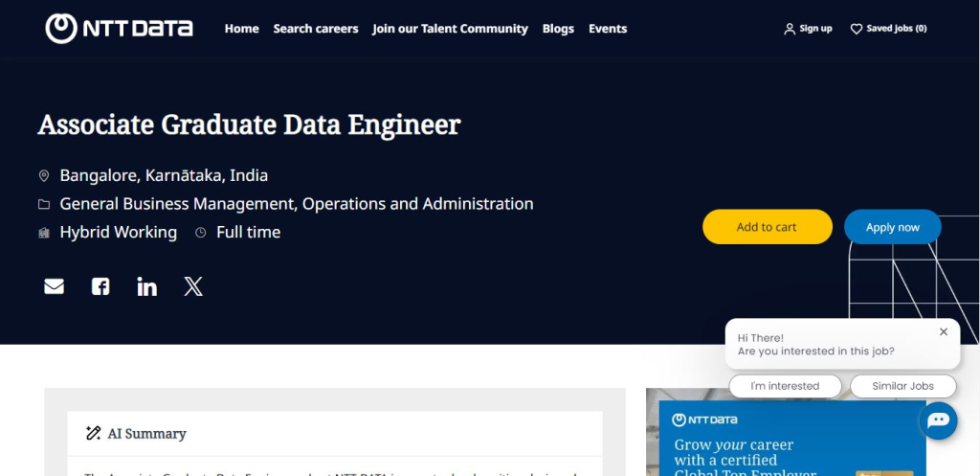
Task: Open the chatbot bubble icon
Action: tap(938, 420)
